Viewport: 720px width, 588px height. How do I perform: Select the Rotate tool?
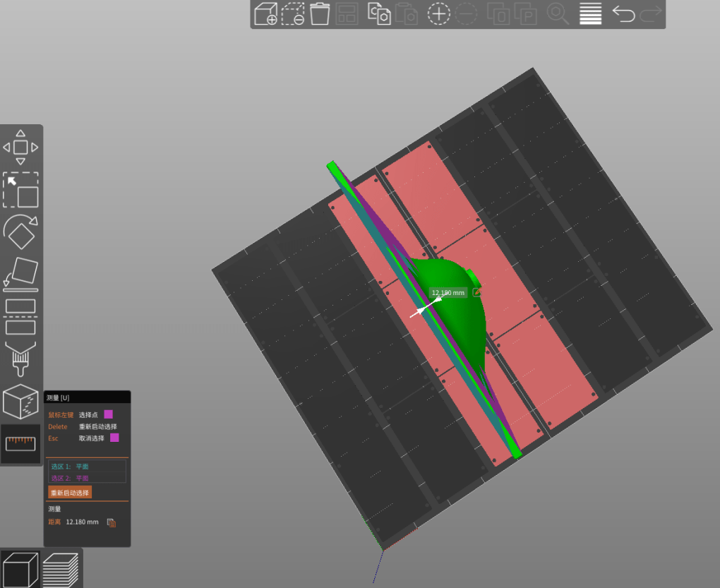coord(20,232)
